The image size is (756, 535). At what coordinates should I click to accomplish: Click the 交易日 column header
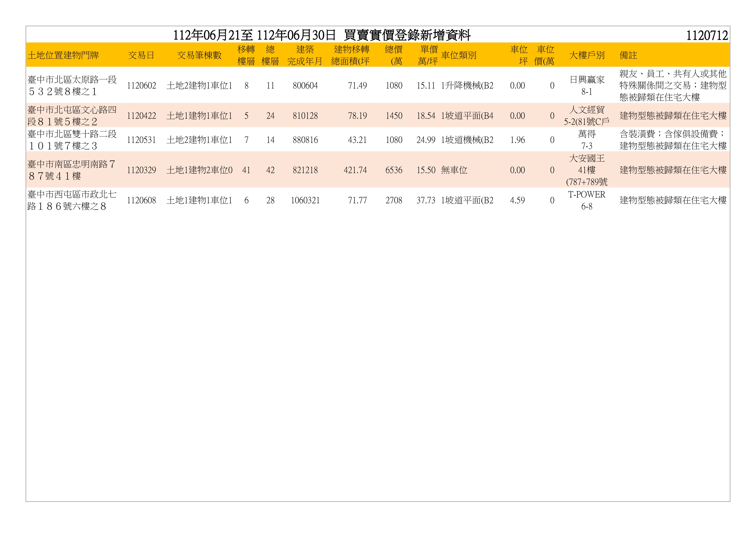[x=141, y=55]
